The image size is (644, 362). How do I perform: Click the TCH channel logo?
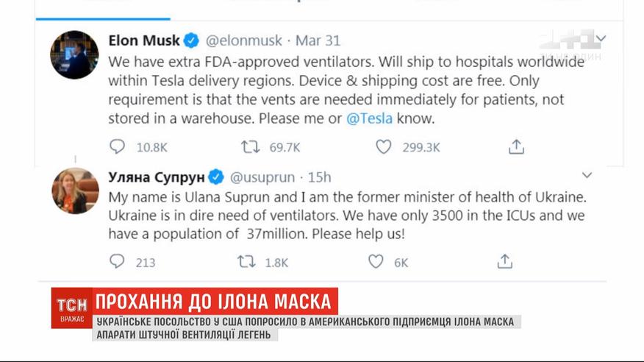pyautogui.click(x=71, y=305)
